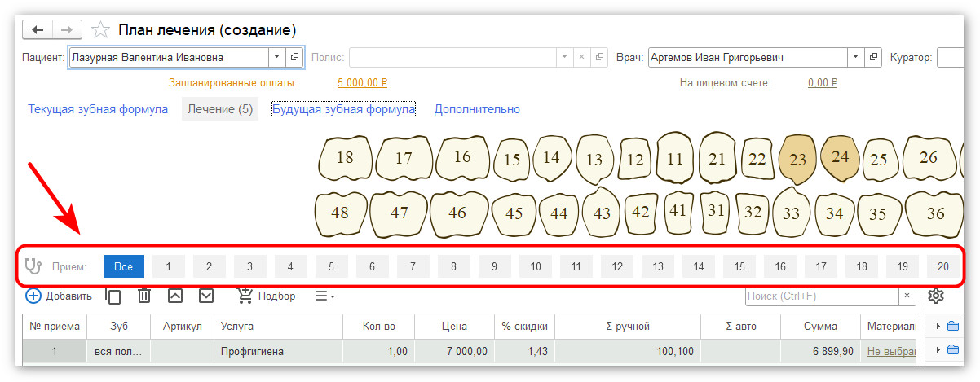
Task: Open the list menu with dropdown arrow
Action: (325, 296)
